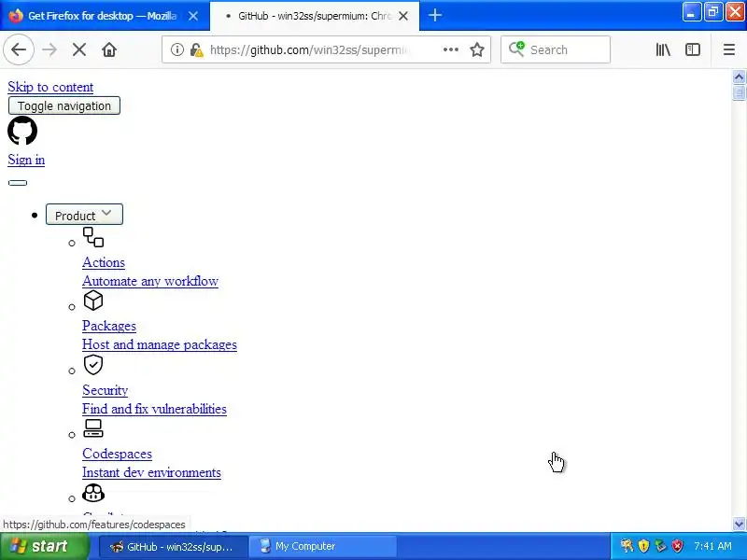Image resolution: width=747 pixels, height=560 pixels.
Task: Go back to the previous page
Action: pyautogui.click(x=19, y=49)
